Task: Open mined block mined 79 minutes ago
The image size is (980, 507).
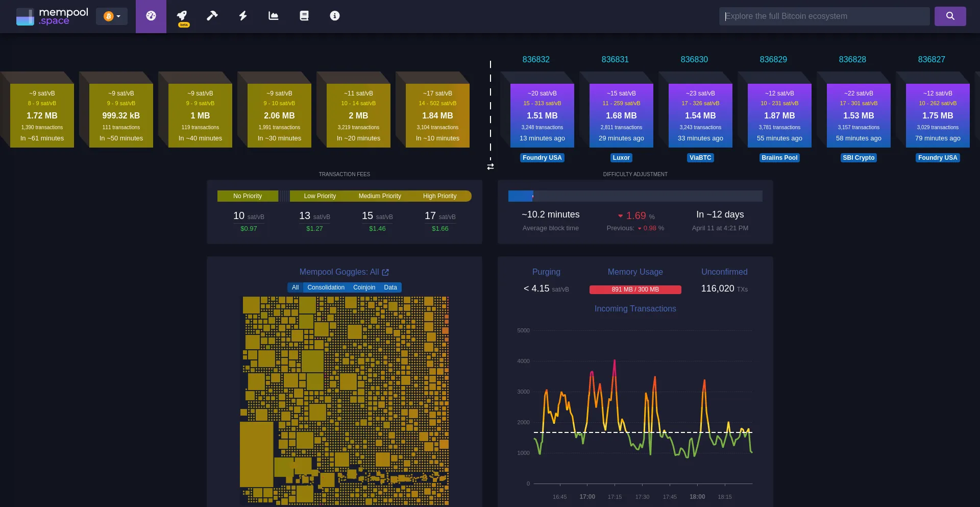Action: click(938, 115)
